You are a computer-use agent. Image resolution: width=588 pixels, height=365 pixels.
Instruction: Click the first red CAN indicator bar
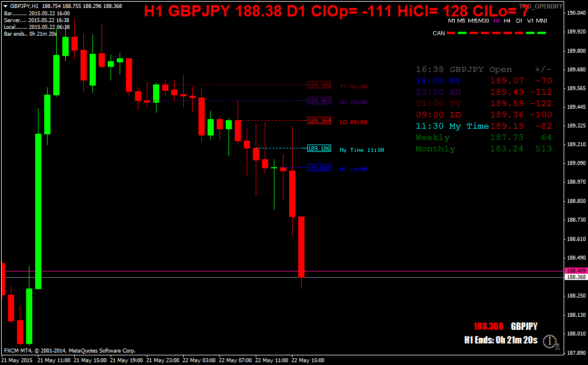(451, 33)
